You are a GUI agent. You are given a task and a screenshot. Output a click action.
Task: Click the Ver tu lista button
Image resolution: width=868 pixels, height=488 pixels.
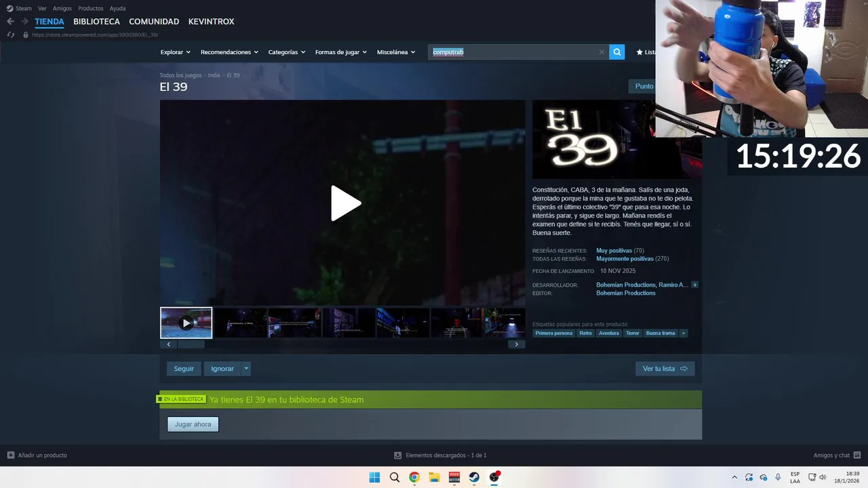coord(665,369)
